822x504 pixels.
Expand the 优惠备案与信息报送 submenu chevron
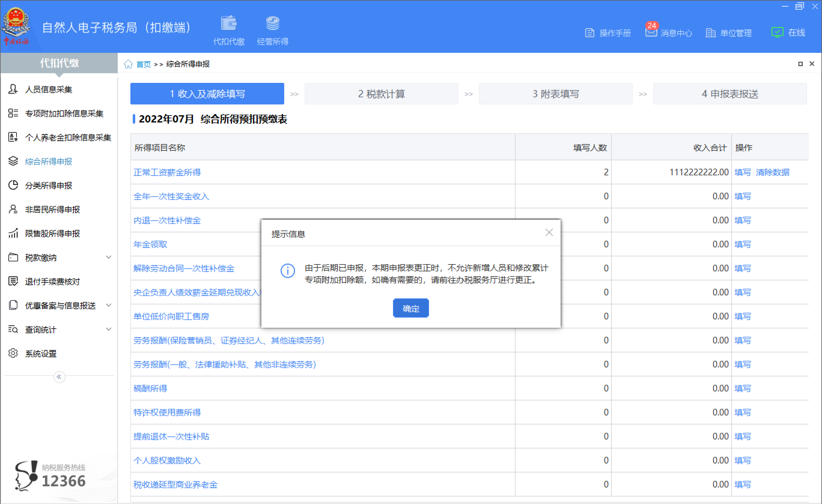click(109, 305)
